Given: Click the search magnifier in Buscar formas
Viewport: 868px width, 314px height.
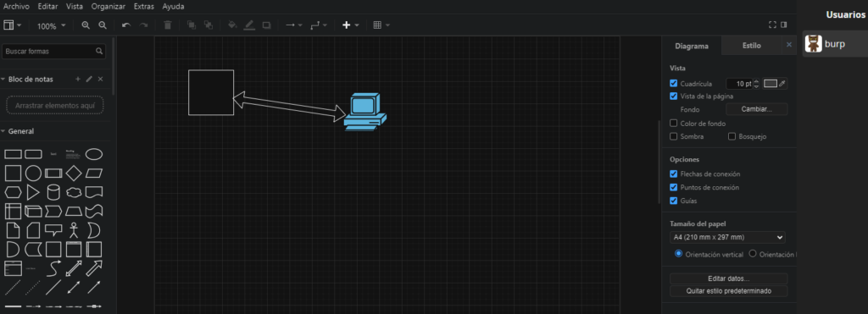Looking at the screenshot, I should pyautogui.click(x=99, y=51).
